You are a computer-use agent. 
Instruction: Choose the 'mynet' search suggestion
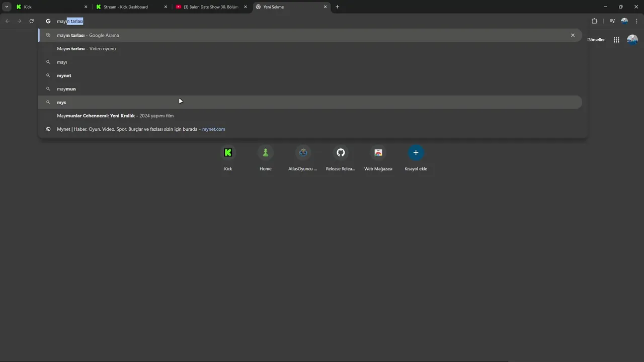310,75
